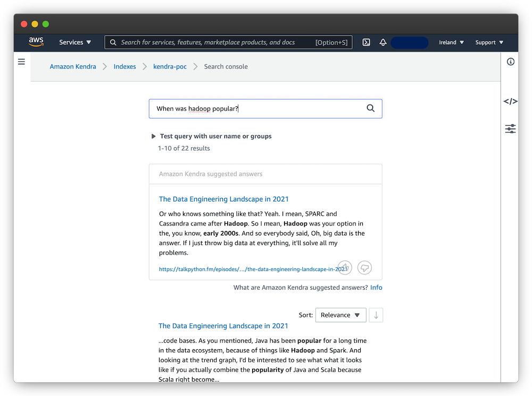Screen dimensions: 532x396
Task: Open the info panel icon
Action: [510, 62]
